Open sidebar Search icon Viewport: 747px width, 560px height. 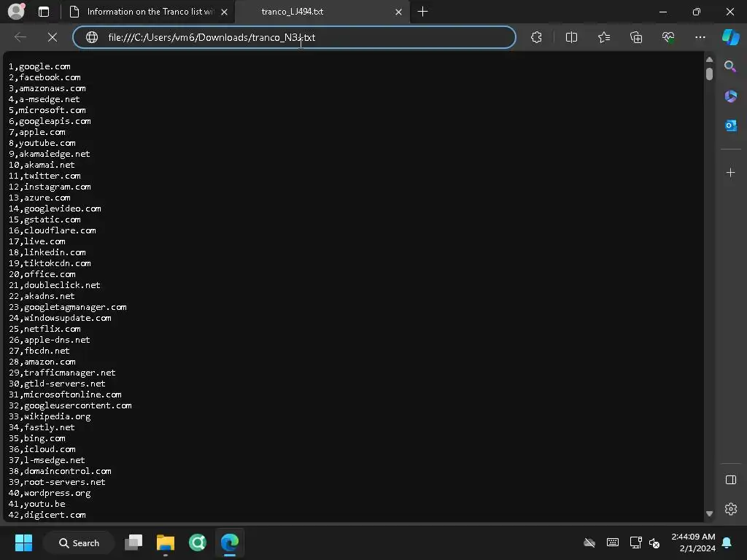click(730, 66)
